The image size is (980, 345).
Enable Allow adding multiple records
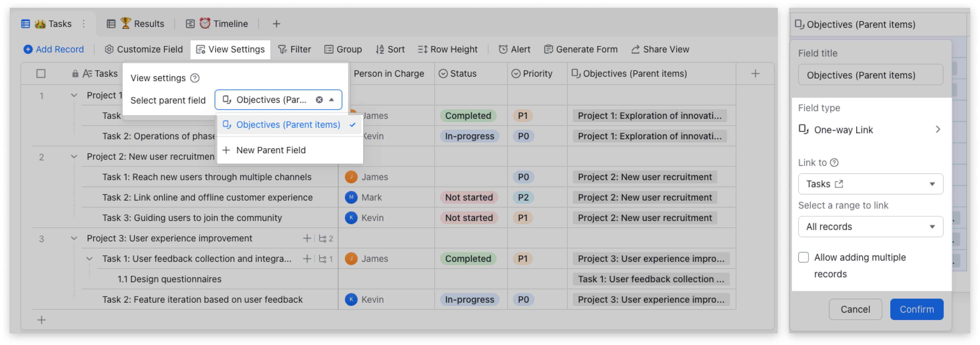point(804,258)
